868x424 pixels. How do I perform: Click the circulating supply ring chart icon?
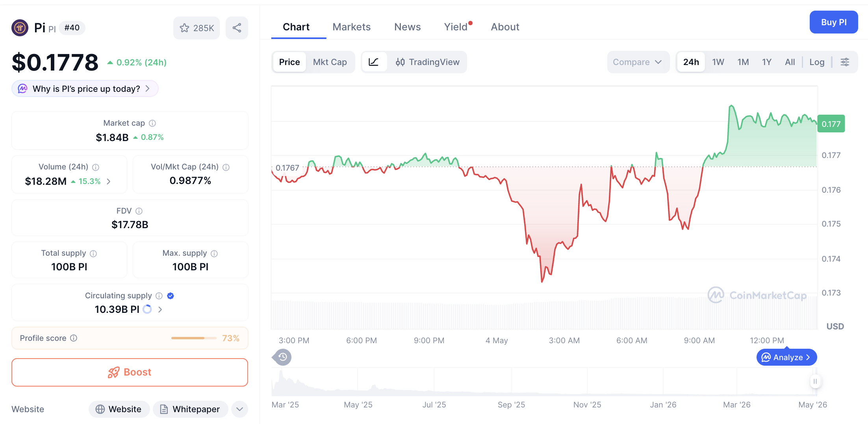click(147, 309)
